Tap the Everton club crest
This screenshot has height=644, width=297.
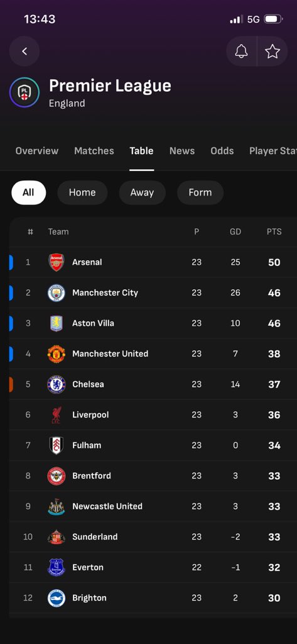tap(57, 567)
